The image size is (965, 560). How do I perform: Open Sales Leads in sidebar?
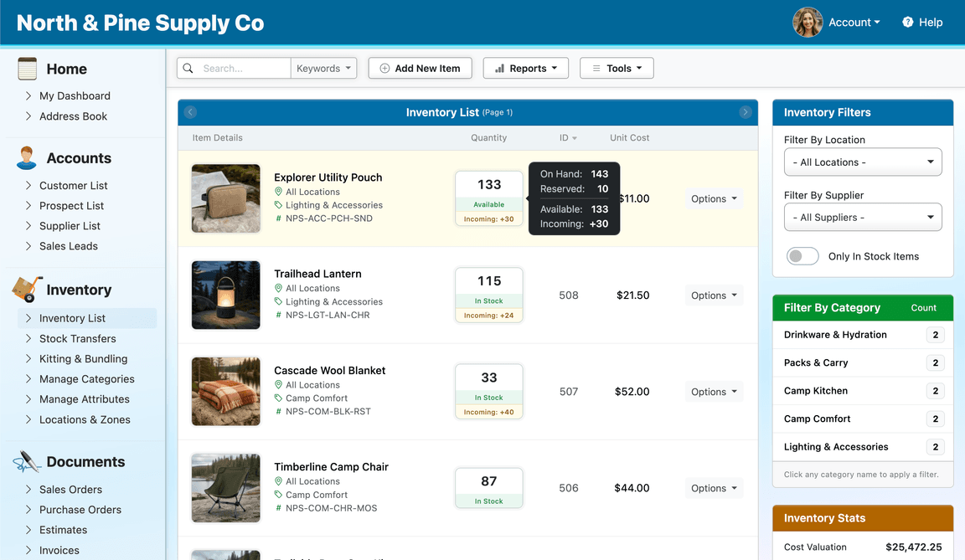(x=69, y=246)
